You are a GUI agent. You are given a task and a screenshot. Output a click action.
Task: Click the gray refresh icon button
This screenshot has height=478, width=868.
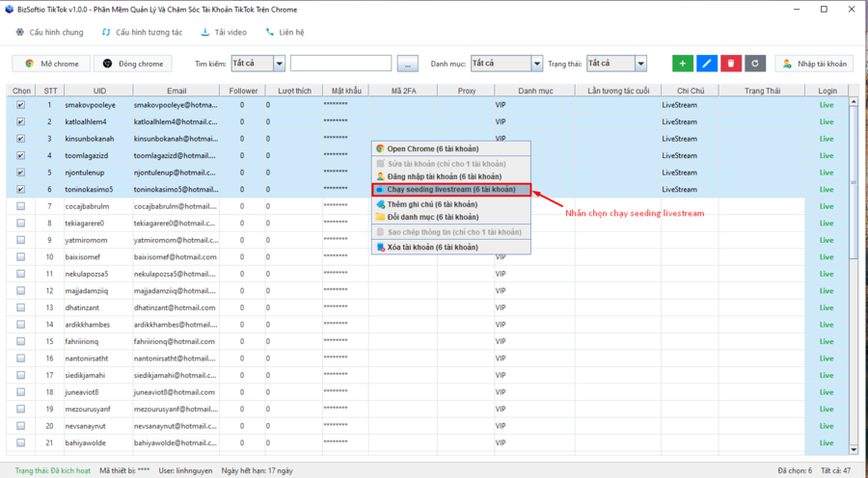(x=755, y=64)
